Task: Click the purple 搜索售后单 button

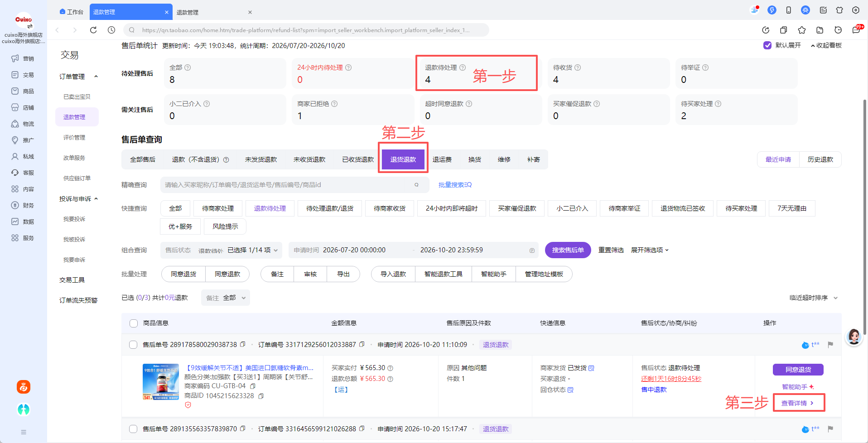Action: pos(568,250)
